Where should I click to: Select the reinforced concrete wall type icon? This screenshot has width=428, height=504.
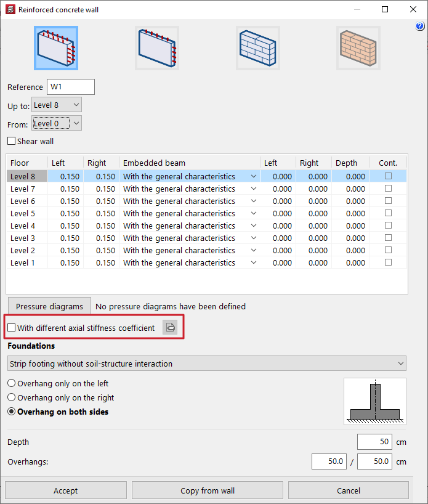(x=56, y=48)
